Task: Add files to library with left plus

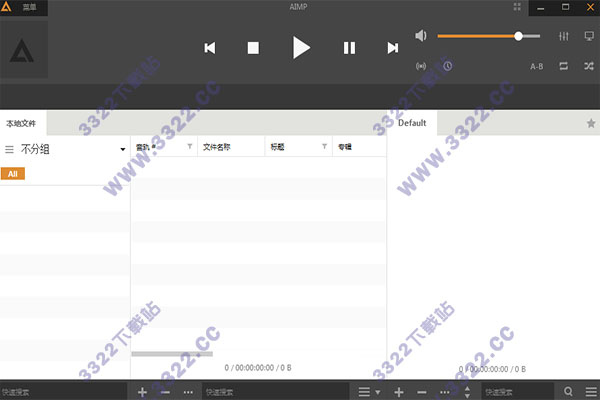Action: click(142, 392)
